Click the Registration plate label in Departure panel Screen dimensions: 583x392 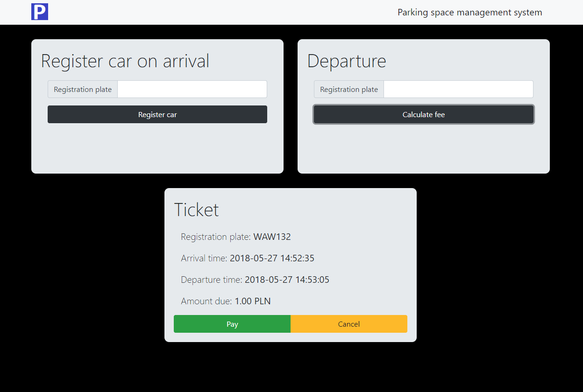[349, 89]
